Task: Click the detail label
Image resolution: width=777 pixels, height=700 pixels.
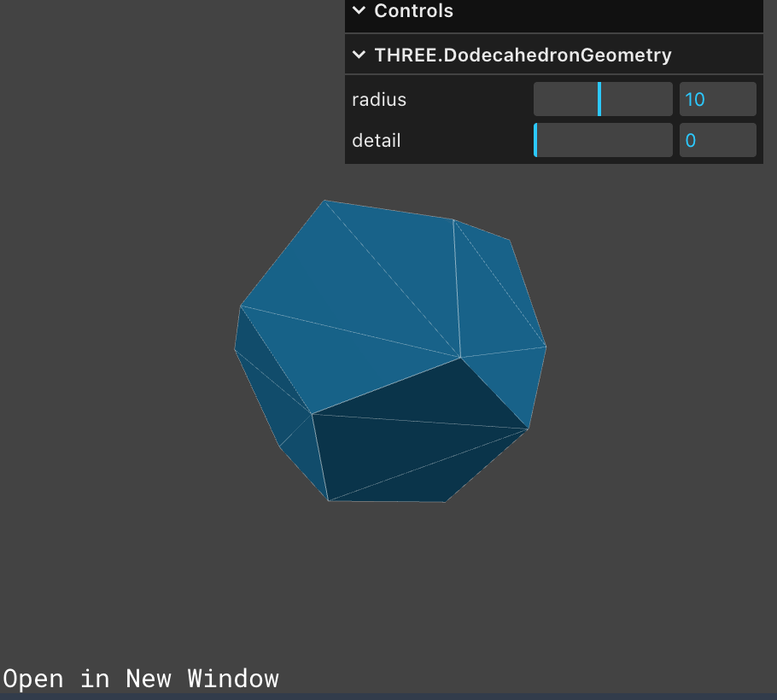Action: (x=376, y=141)
